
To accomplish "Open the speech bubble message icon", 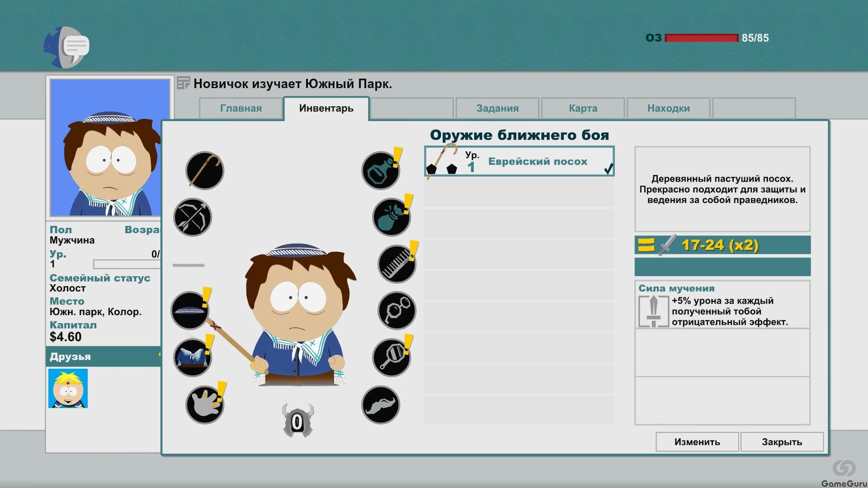I will pyautogui.click(x=67, y=47).
